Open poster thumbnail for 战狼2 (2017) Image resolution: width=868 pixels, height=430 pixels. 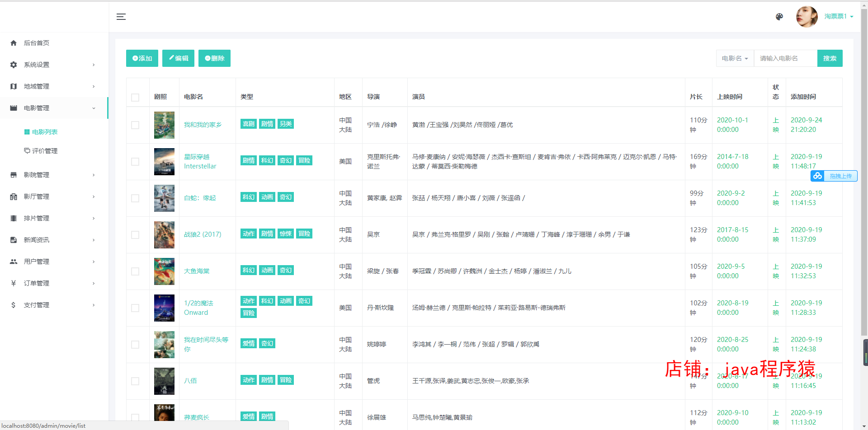pyautogui.click(x=164, y=235)
